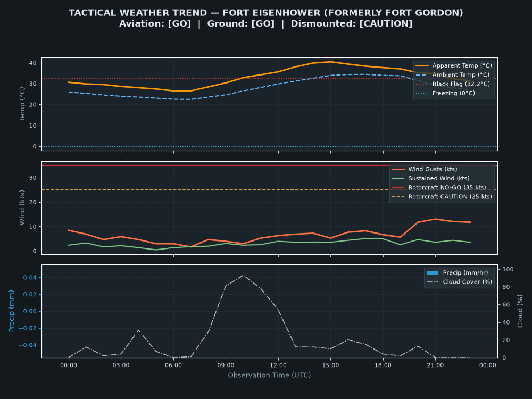Click the '−0.02' tick on the Precip axis
This screenshot has height=399, width=532.
pos(28,328)
